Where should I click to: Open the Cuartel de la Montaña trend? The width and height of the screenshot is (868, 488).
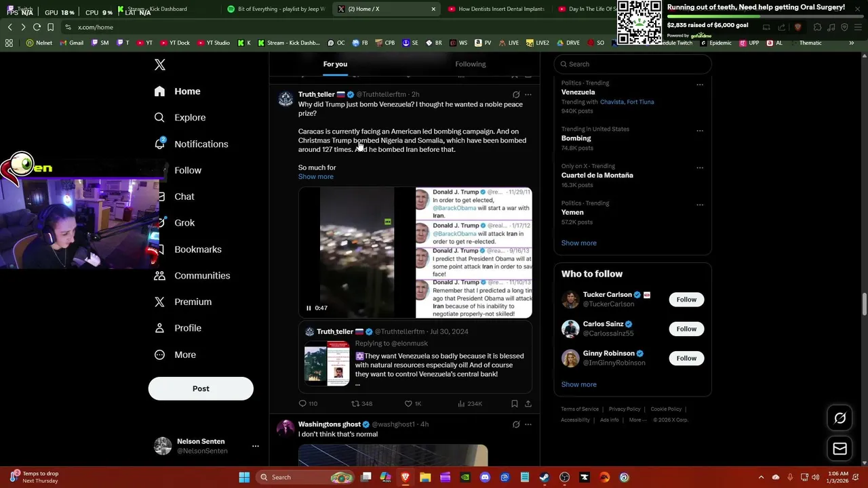[x=597, y=175]
